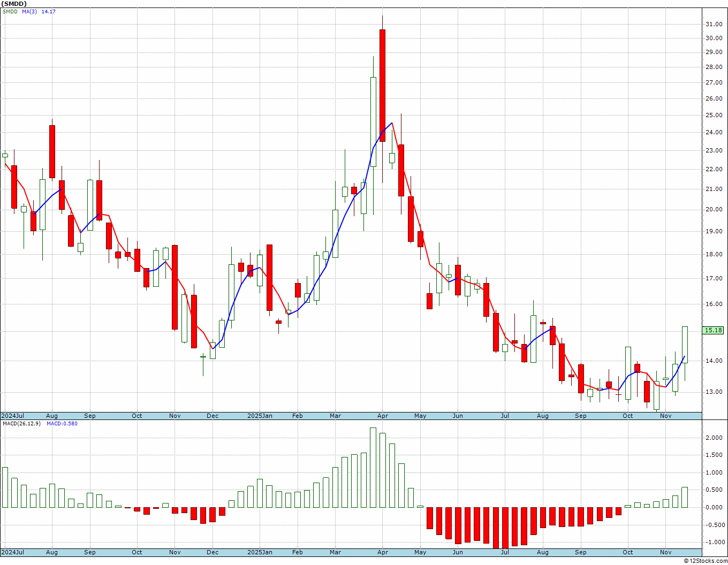Select the 1.500 MACD axis label

714,455
